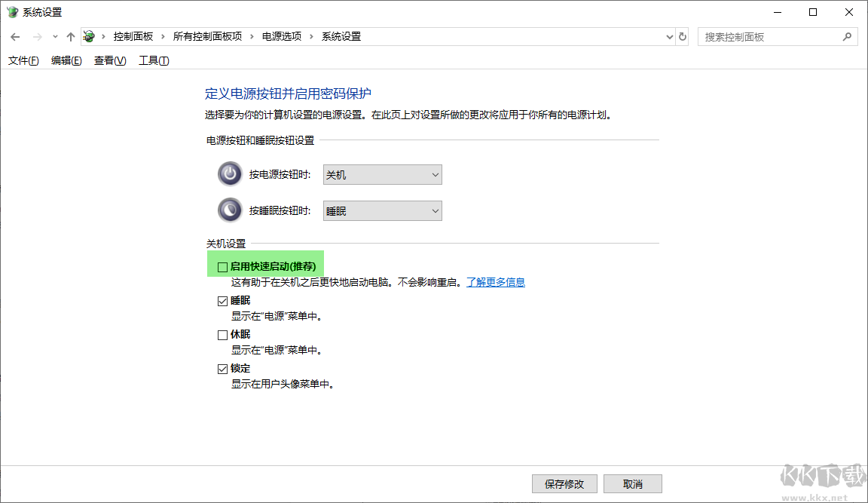Enable 启用快速启动(推荐) checkbox
The width and height of the screenshot is (868, 503).
(x=222, y=267)
